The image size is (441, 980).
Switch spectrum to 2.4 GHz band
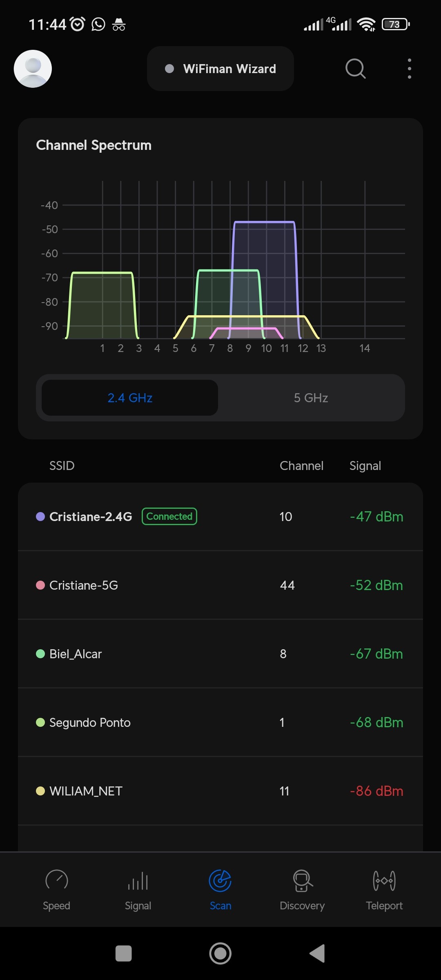click(130, 398)
